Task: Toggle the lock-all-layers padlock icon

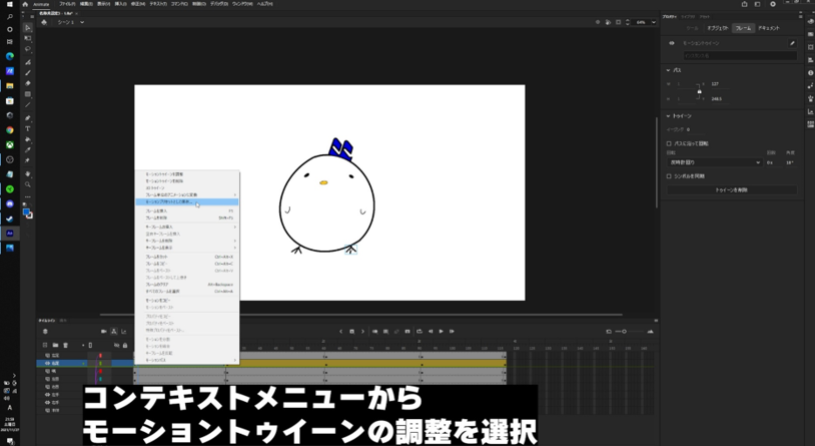Action: (x=125, y=345)
